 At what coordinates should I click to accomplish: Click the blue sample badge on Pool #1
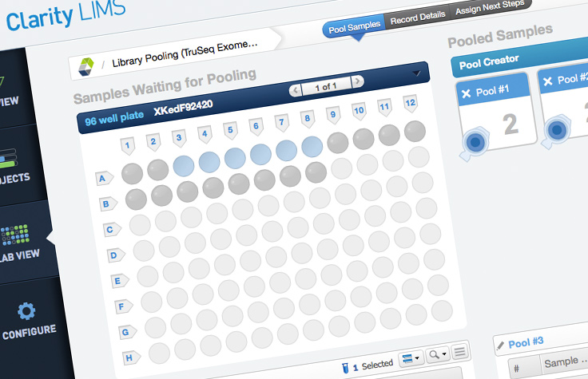475,141
